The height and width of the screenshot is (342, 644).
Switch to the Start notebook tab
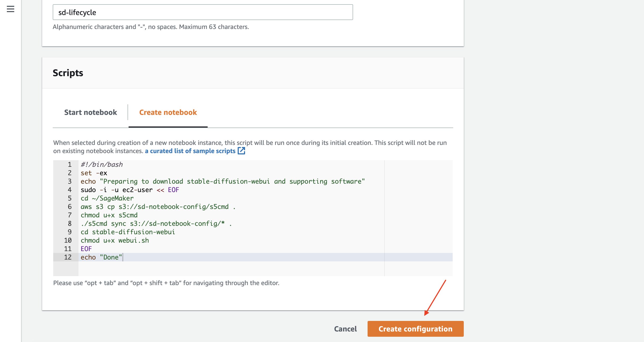(90, 112)
